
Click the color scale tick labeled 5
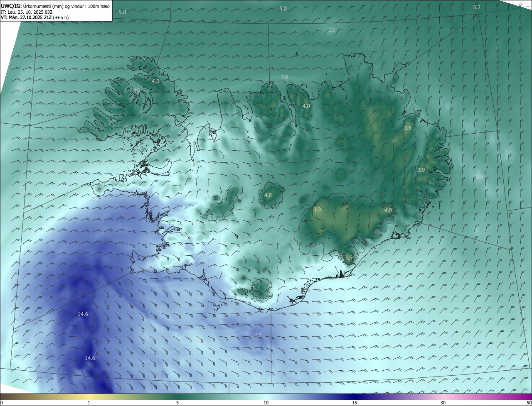pyautogui.click(x=177, y=403)
